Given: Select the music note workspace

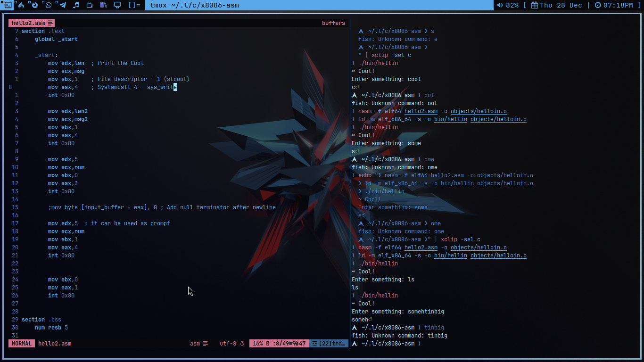Looking at the screenshot, I should click(76, 5).
